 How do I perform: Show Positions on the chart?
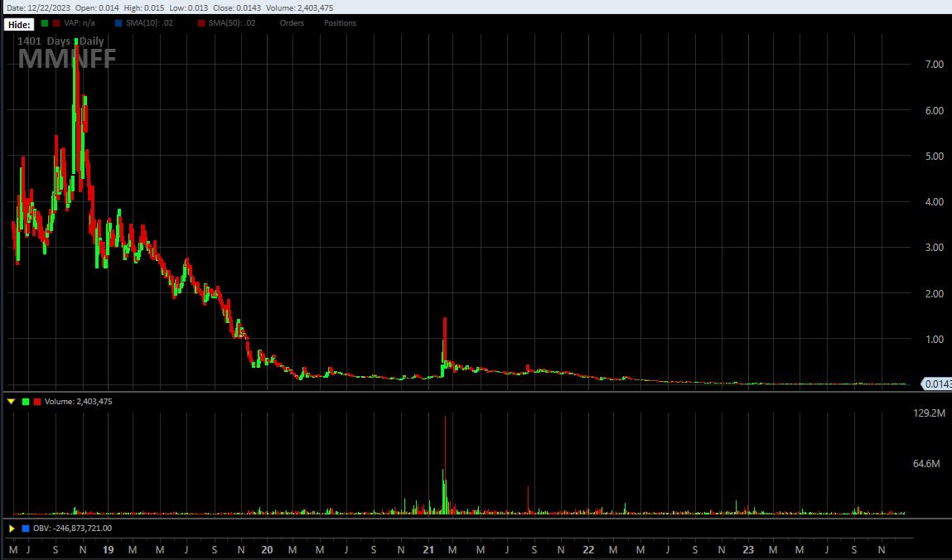click(340, 23)
